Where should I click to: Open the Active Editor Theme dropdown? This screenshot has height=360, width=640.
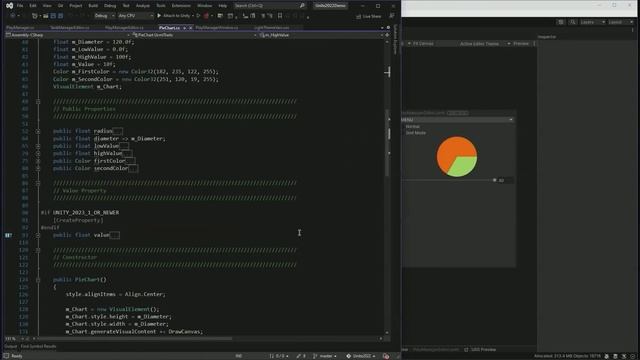click(485, 44)
